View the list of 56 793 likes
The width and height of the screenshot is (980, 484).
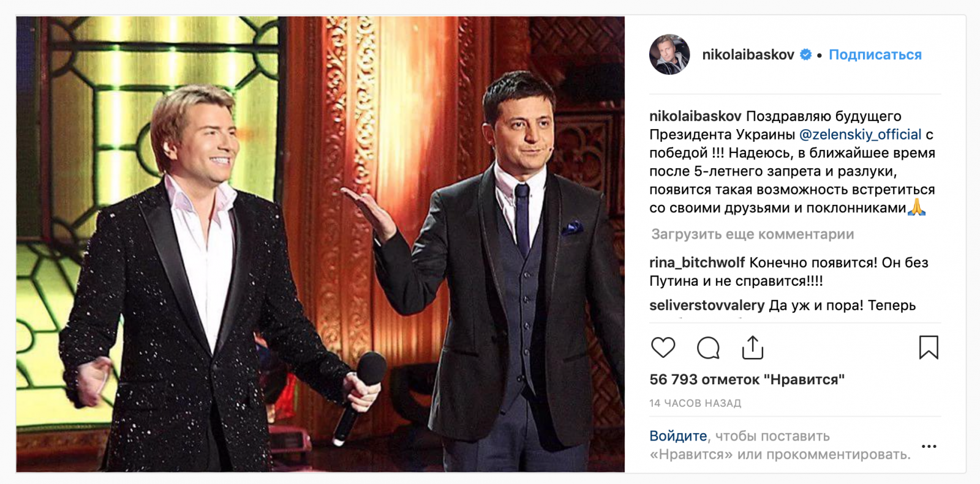[747, 379]
